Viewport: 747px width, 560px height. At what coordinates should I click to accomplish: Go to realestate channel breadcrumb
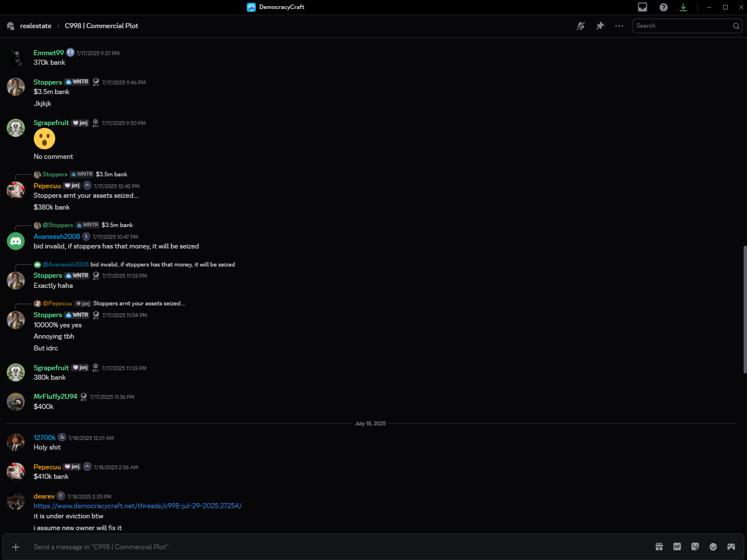point(35,26)
